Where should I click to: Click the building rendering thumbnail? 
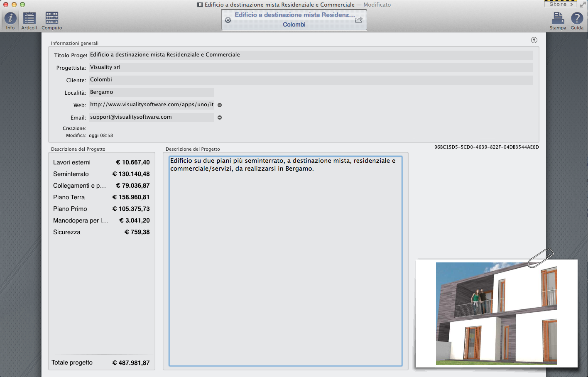click(x=496, y=313)
